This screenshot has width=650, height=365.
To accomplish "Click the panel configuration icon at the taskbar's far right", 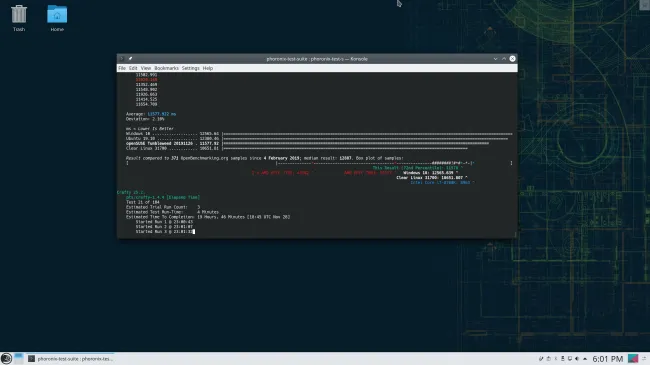I will click(644, 359).
